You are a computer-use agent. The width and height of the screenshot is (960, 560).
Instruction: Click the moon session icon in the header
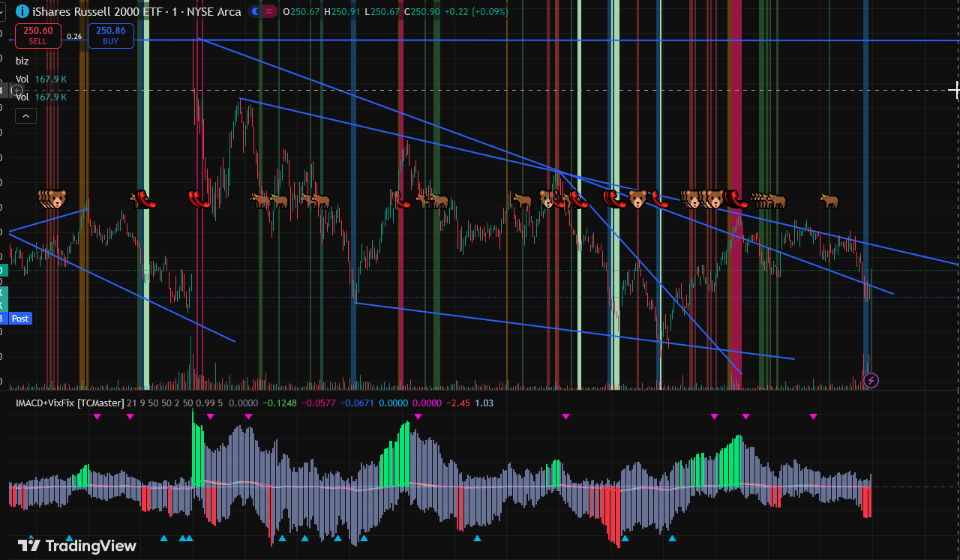coord(256,11)
